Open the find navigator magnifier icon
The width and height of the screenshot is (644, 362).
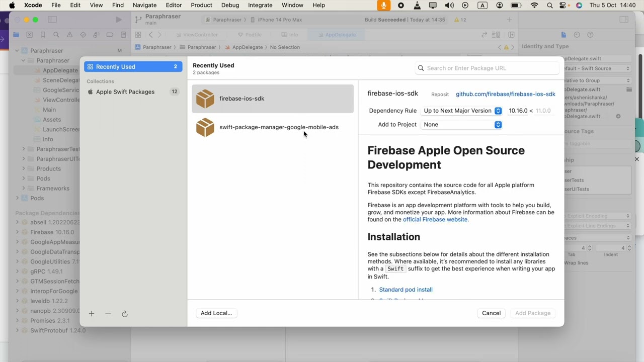[56, 35]
